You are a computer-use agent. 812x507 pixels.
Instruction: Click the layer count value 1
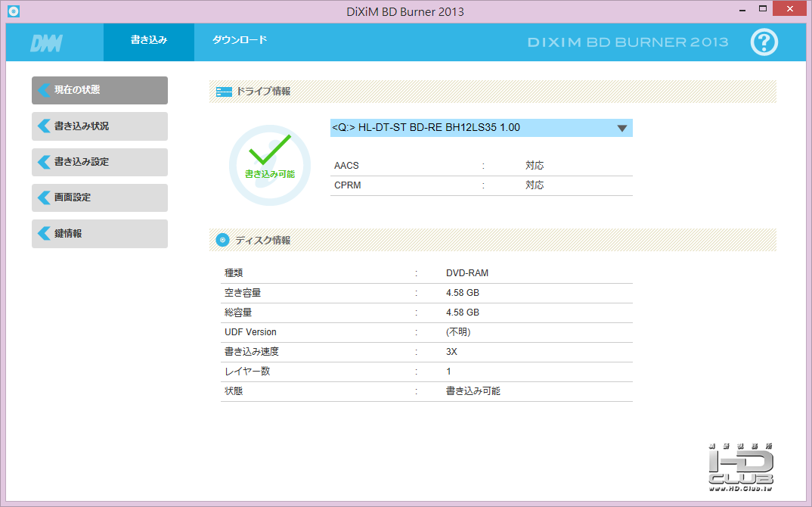click(448, 372)
